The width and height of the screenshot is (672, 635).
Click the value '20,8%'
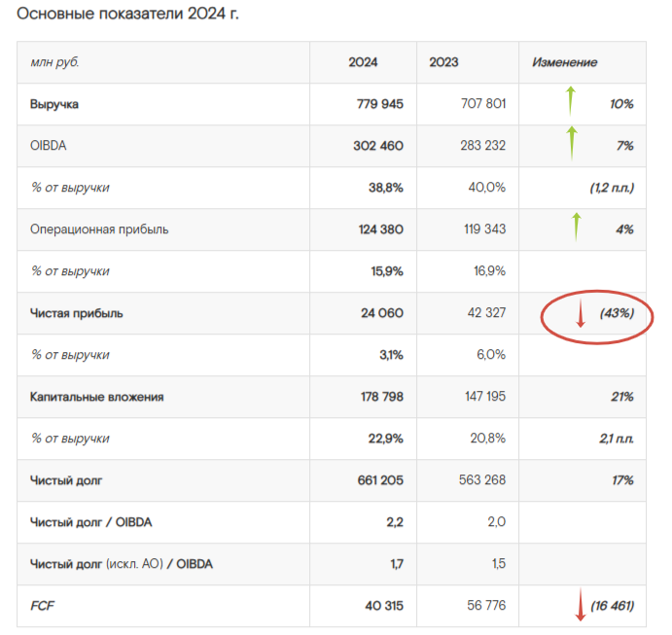pyautogui.click(x=488, y=438)
